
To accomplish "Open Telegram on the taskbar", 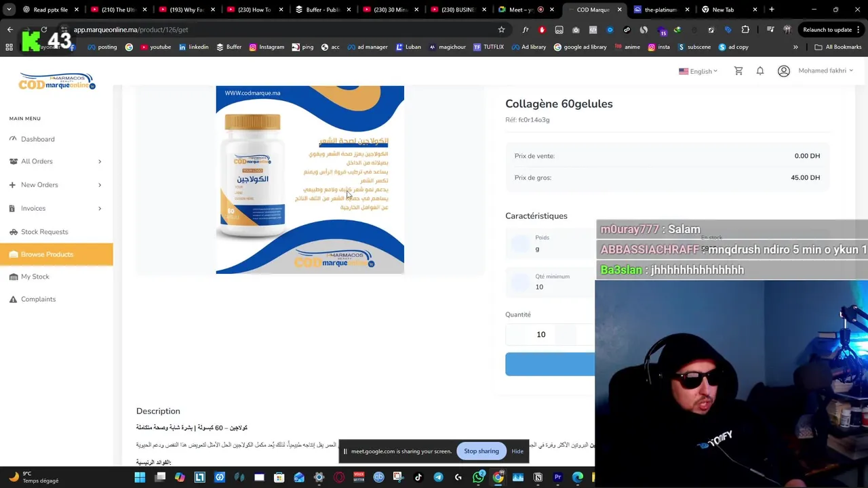I will 438,477.
